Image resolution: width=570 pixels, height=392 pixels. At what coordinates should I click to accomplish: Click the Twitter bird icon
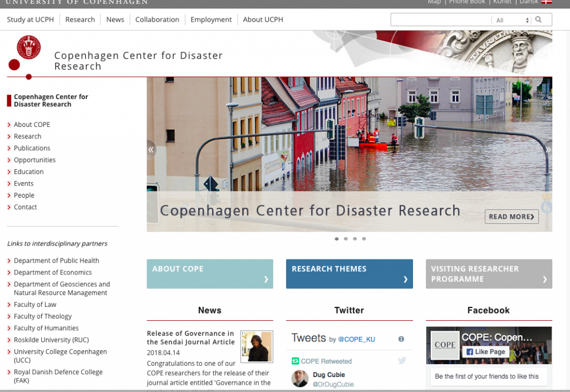coord(402,360)
